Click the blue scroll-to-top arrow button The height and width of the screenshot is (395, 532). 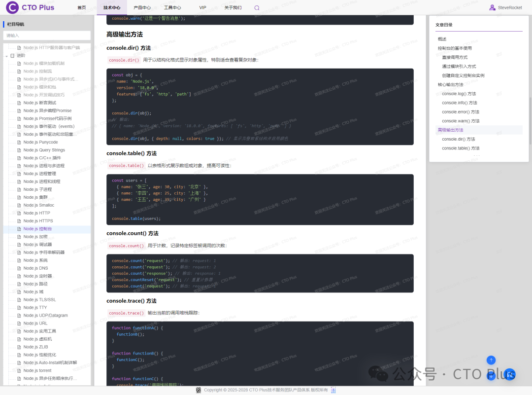(491, 360)
